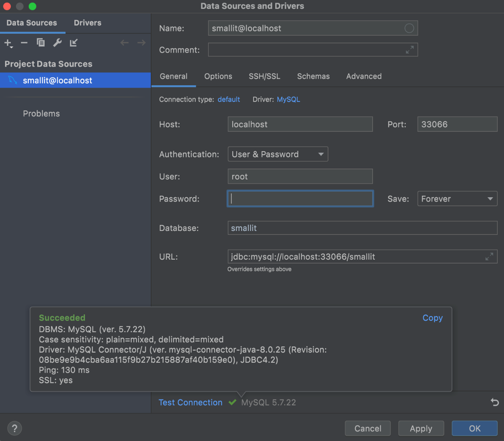Select smallit@localhost in Project Data Sources

(x=57, y=81)
